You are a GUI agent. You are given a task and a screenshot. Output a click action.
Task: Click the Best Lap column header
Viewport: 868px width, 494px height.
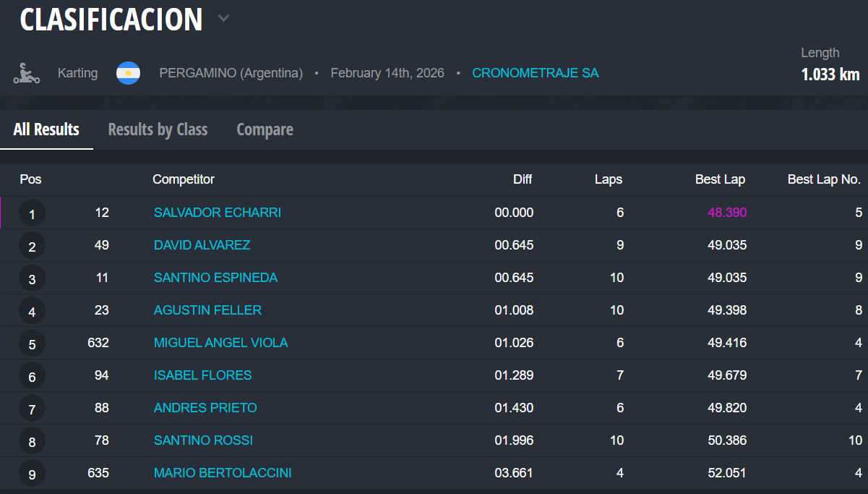[x=720, y=179]
